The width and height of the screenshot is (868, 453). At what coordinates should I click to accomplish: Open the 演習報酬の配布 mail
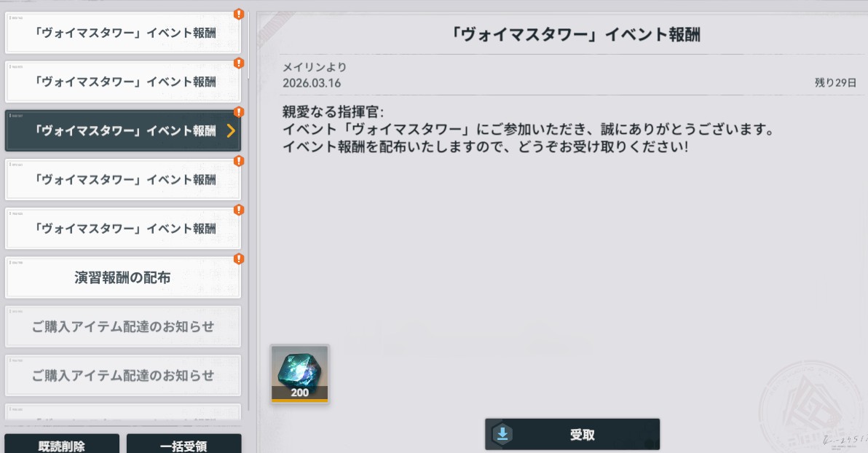tap(123, 277)
